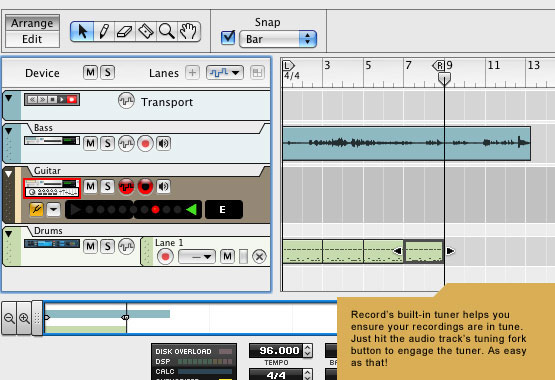
Task: Select the Magnifying glass tool
Action: pyautogui.click(x=166, y=31)
